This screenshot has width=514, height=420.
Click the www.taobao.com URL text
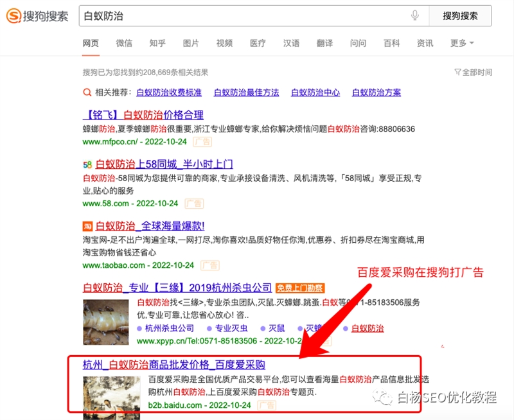pos(114,265)
